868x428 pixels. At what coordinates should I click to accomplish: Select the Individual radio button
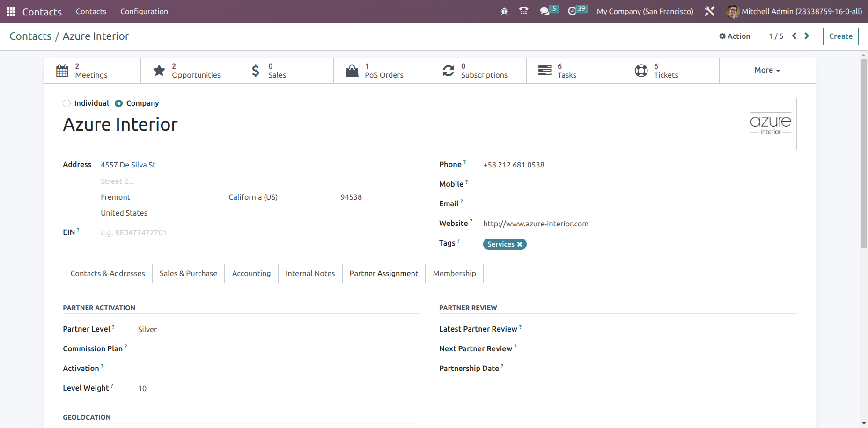(66, 103)
